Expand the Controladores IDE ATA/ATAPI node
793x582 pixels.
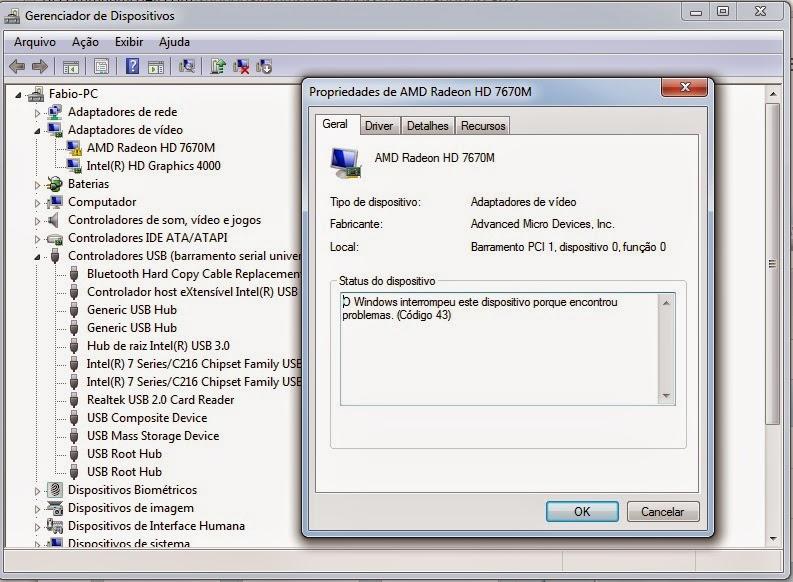click(37, 239)
